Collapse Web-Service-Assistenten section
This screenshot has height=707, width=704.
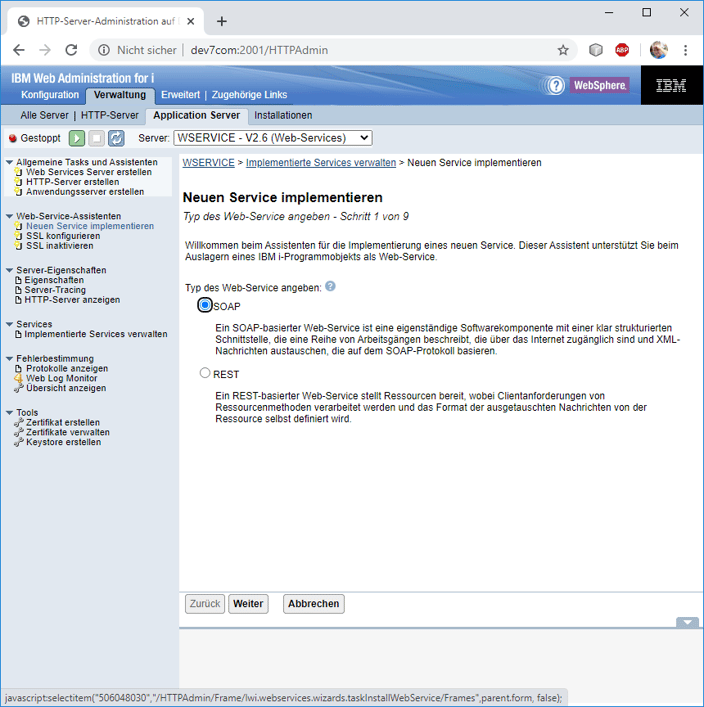click(9, 216)
